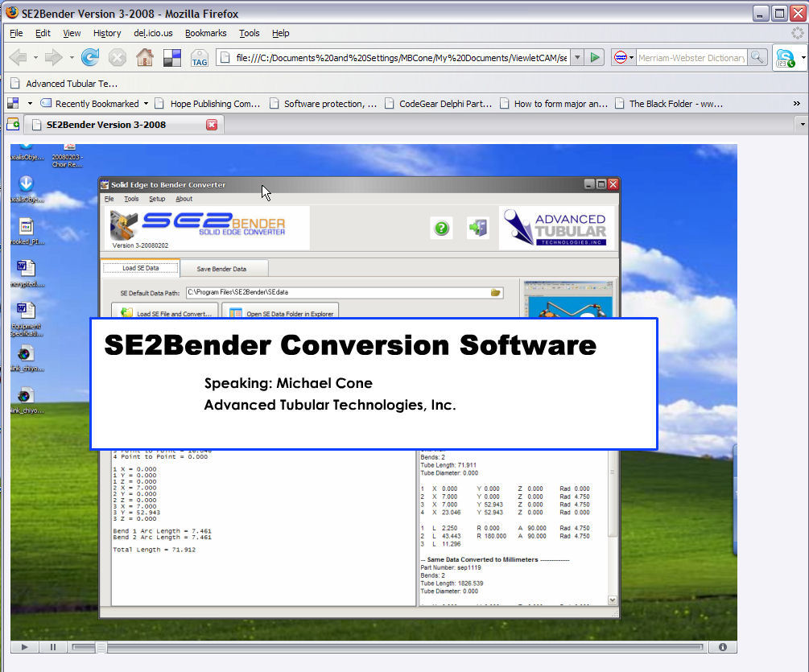The image size is (809, 672).
Task: Reload the page with the refresh icon
Action: point(90,57)
